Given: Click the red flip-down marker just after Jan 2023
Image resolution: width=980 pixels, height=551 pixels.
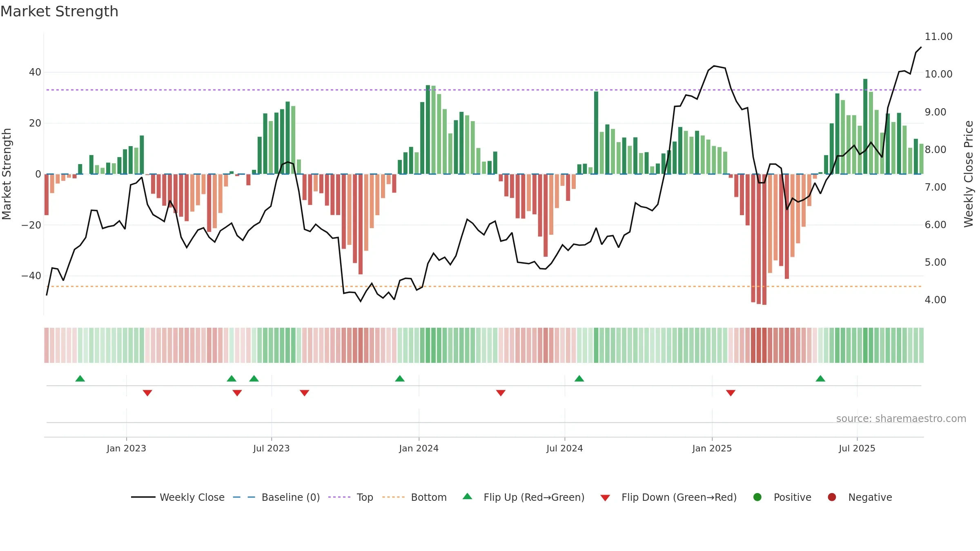Looking at the screenshot, I should tap(147, 393).
